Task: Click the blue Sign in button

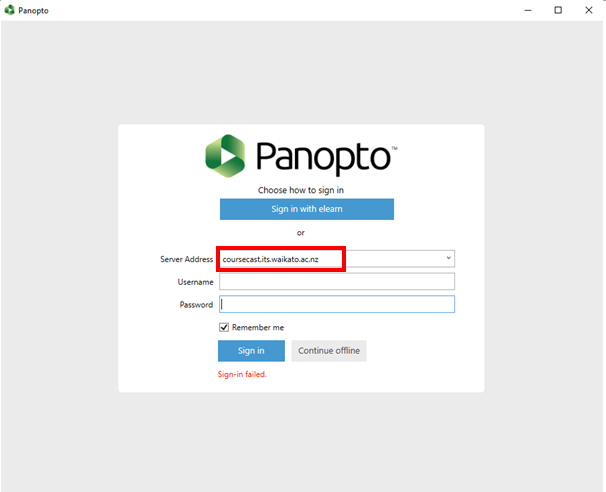Action: click(251, 351)
